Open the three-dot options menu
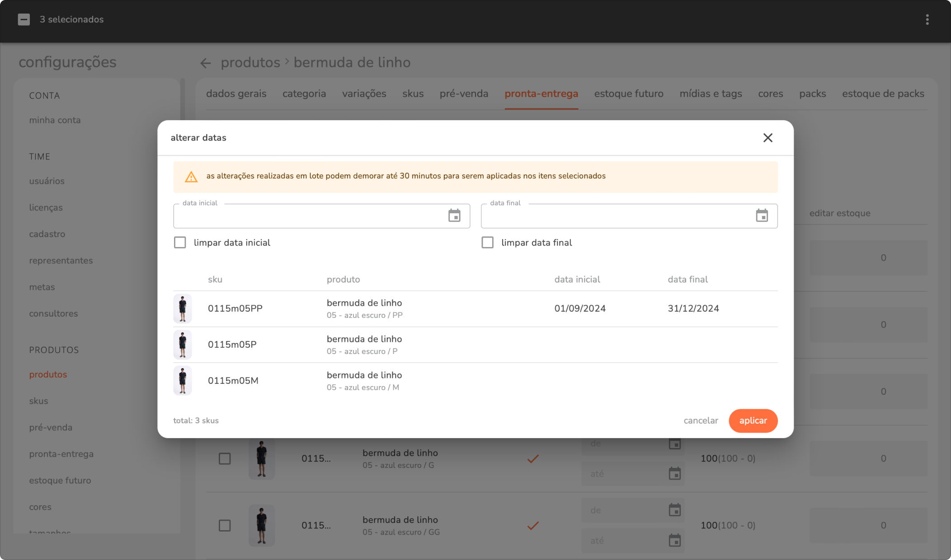The height and width of the screenshot is (560, 951). pyautogui.click(x=927, y=19)
